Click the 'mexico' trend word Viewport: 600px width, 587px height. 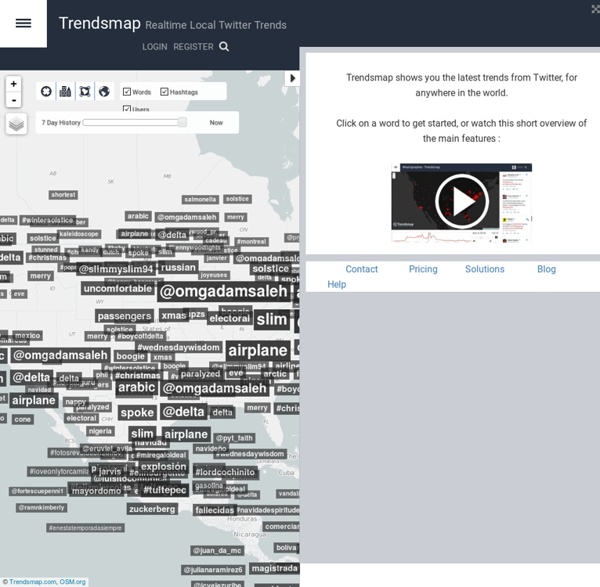[x=27, y=336]
